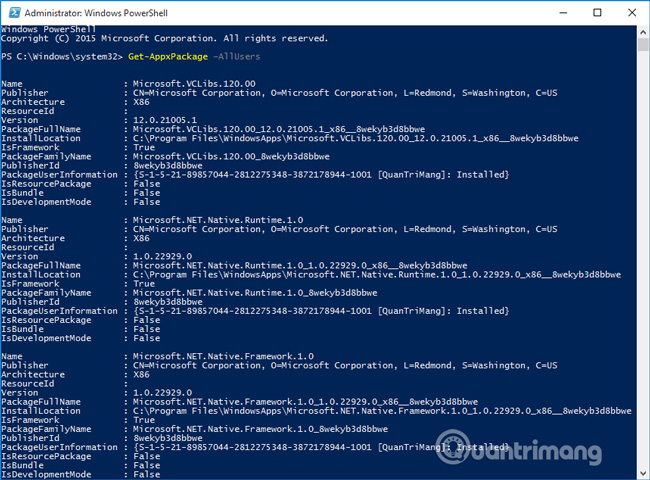This screenshot has height=480, width=650.
Task: Minimize the PowerShell window
Action: tap(563, 13)
